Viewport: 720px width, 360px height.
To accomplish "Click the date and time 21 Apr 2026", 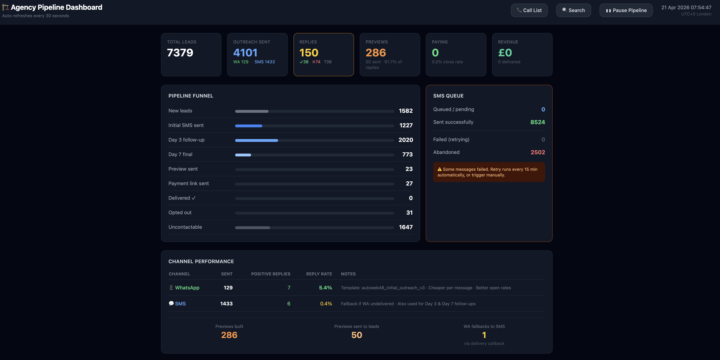I will click(x=686, y=7).
